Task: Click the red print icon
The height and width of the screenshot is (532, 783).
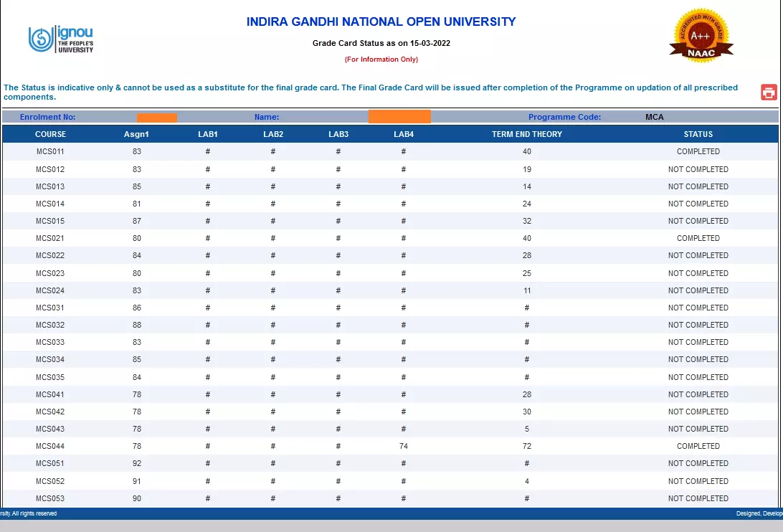Action: pyautogui.click(x=769, y=92)
